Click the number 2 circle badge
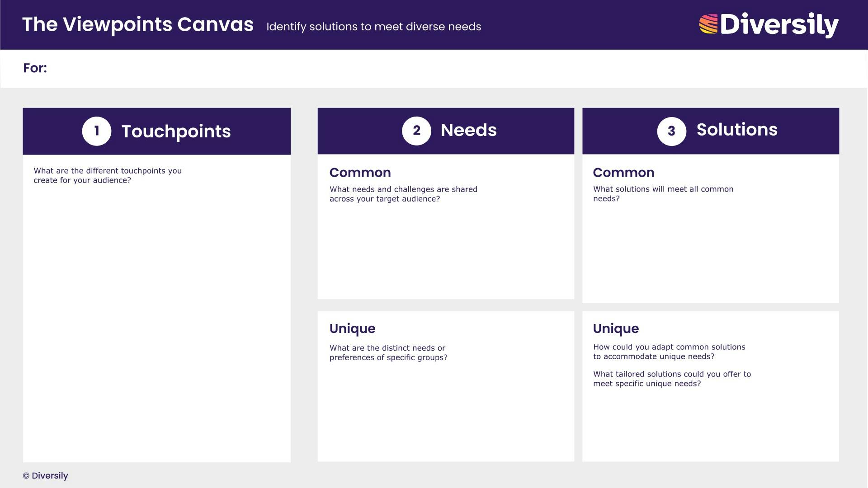Screen dimensions: 868x488 (416, 131)
